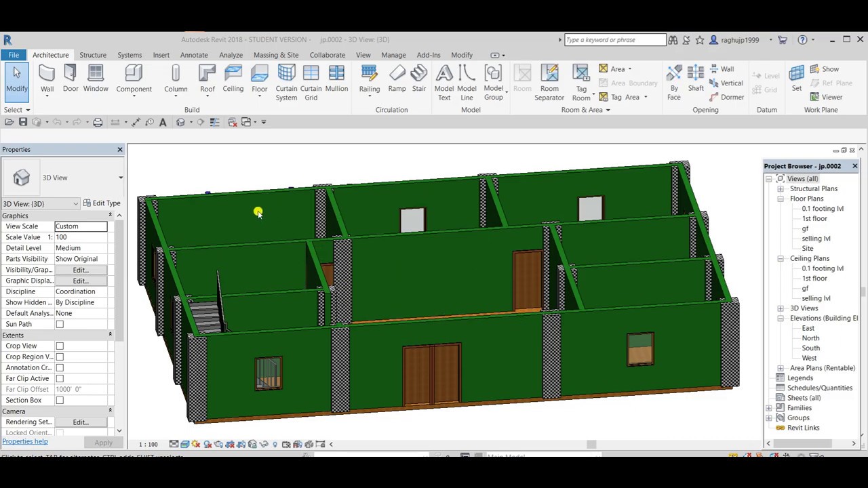Toggle the Crop View checkbox
Viewport: 868px width, 488px height.
tap(60, 346)
